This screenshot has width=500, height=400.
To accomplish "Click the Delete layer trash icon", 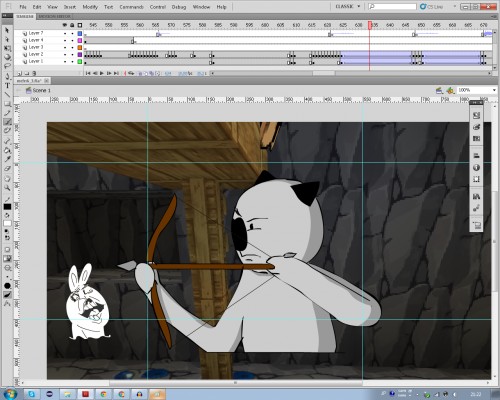I will pos(34,73).
